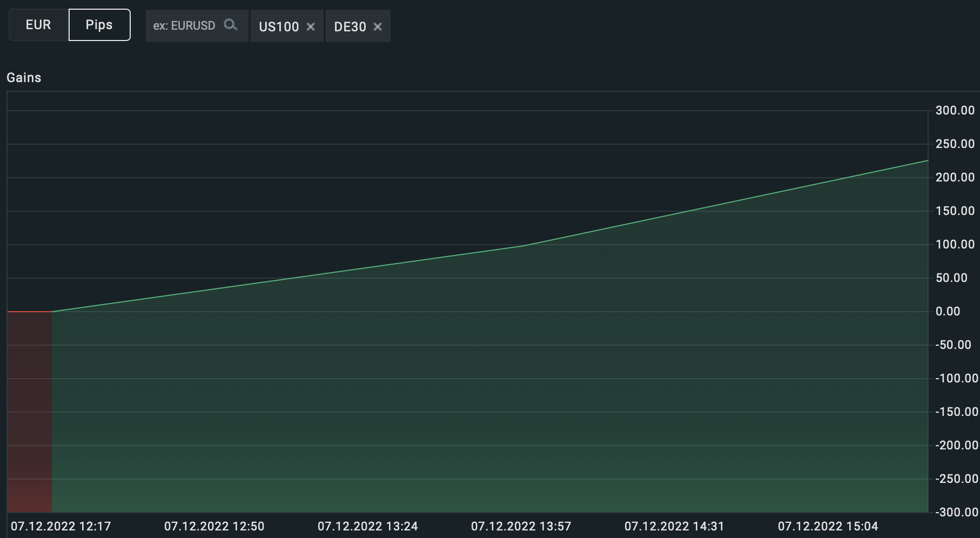This screenshot has height=538, width=980.
Task: Click the 300.00 y-axis label
Action: click(955, 111)
